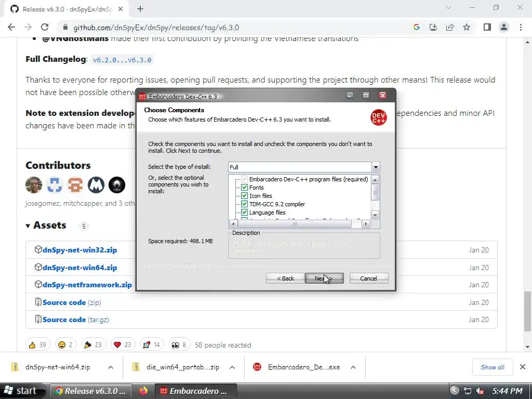
Task: Open the first contributor avatar
Action: click(34, 185)
